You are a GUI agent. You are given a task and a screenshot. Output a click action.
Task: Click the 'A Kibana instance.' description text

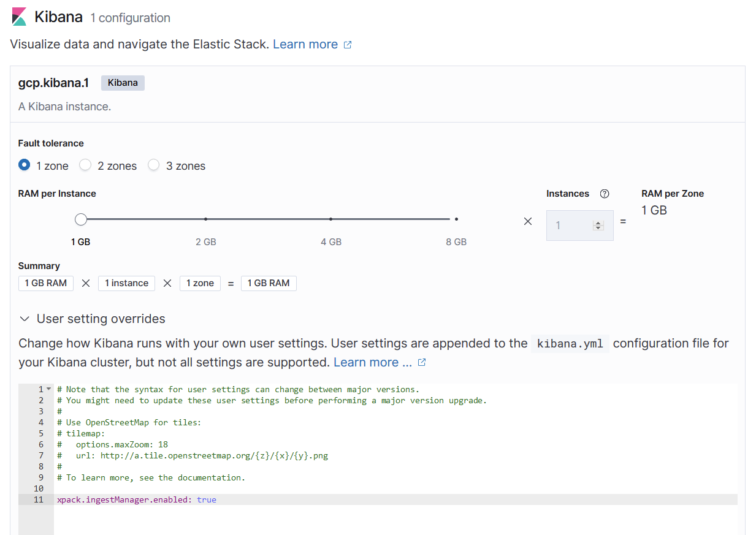65,107
